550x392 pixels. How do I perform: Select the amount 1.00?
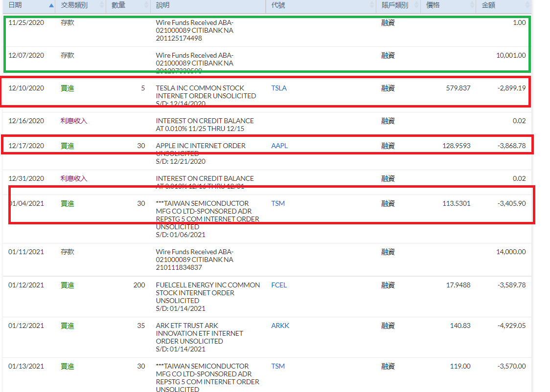click(x=519, y=23)
